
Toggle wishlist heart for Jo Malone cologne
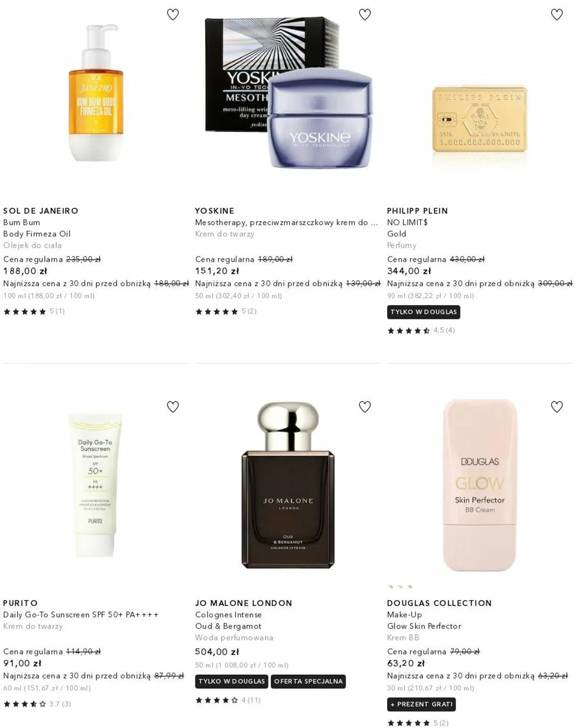point(364,407)
